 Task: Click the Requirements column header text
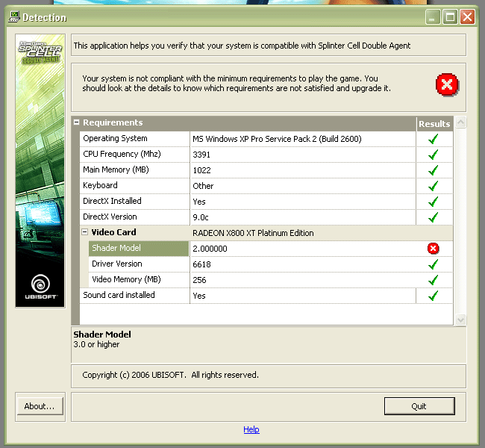(113, 122)
